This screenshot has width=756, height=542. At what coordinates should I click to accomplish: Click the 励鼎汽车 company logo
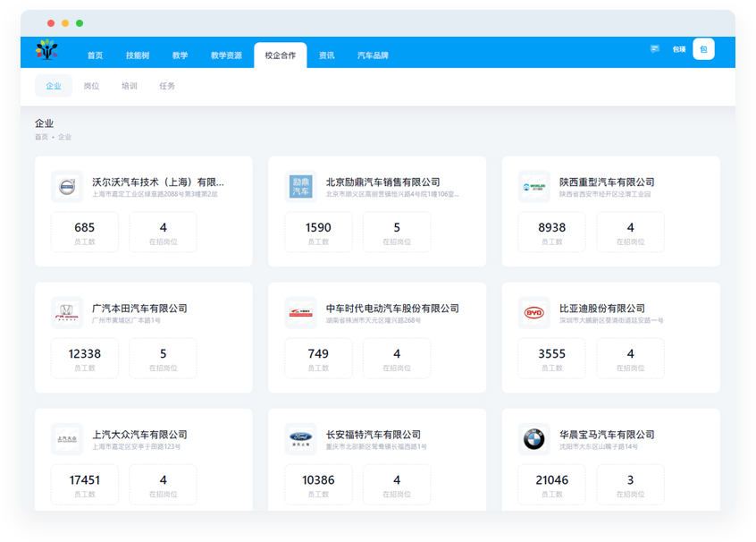(301, 187)
